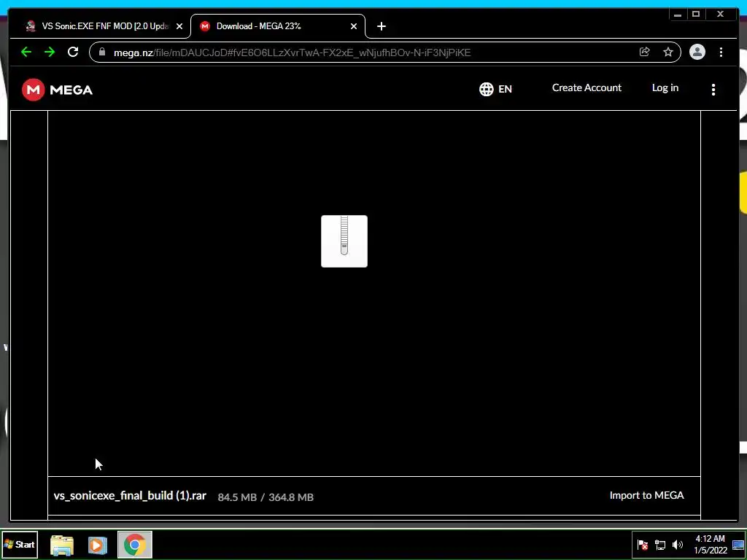Close the VS Sonic.EXE FNF MOD tab

(179, 27)
